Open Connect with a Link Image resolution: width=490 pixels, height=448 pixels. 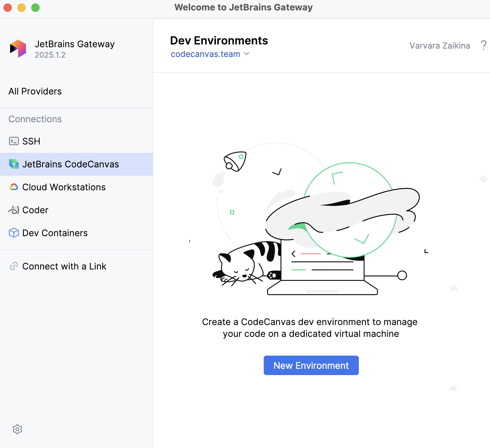point(76,266)
